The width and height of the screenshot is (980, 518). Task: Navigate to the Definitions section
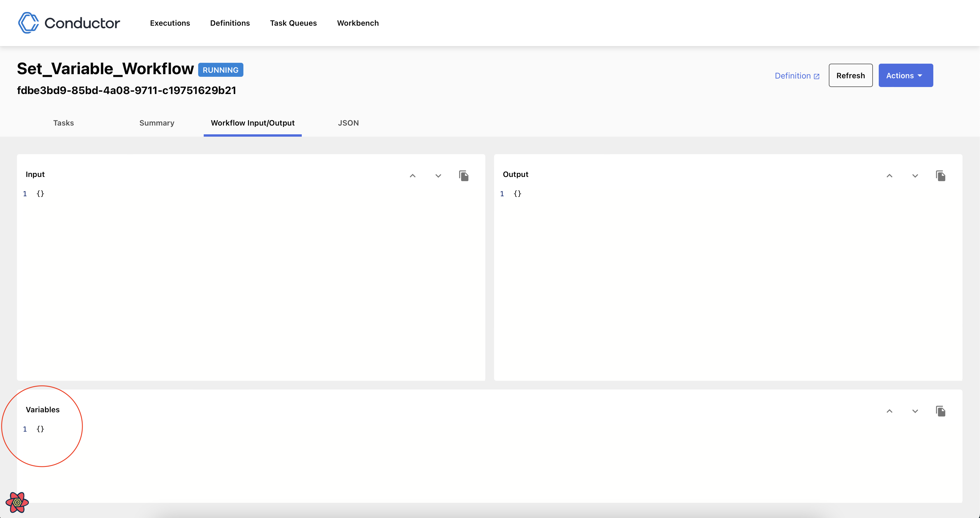[x=230, y=23]
